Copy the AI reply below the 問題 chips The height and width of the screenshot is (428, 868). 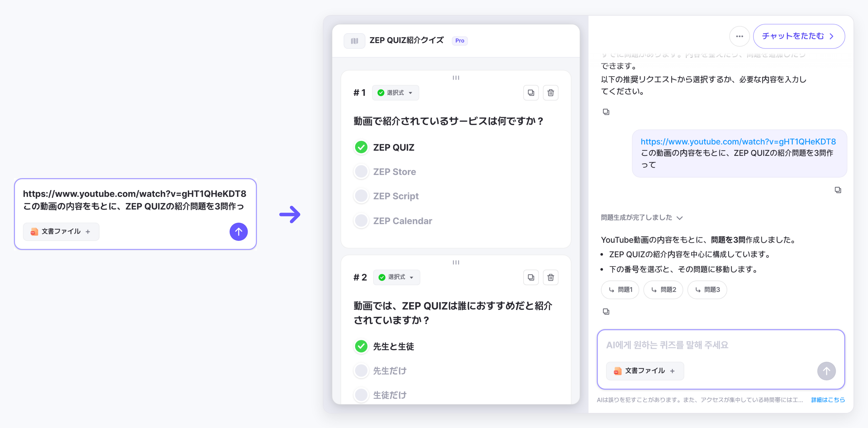(606, 311)
